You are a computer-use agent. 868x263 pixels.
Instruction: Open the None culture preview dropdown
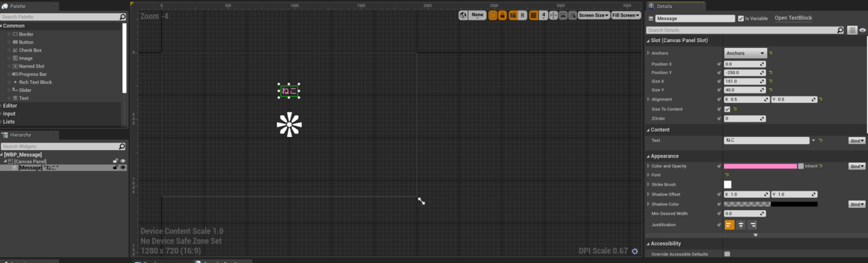477,14
